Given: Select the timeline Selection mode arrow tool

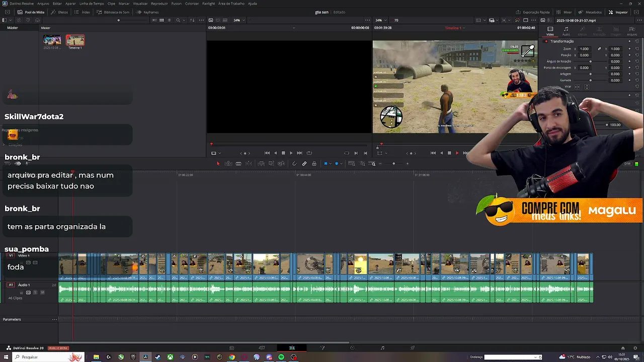Looking at the screenshot, I should pos(218,163).
